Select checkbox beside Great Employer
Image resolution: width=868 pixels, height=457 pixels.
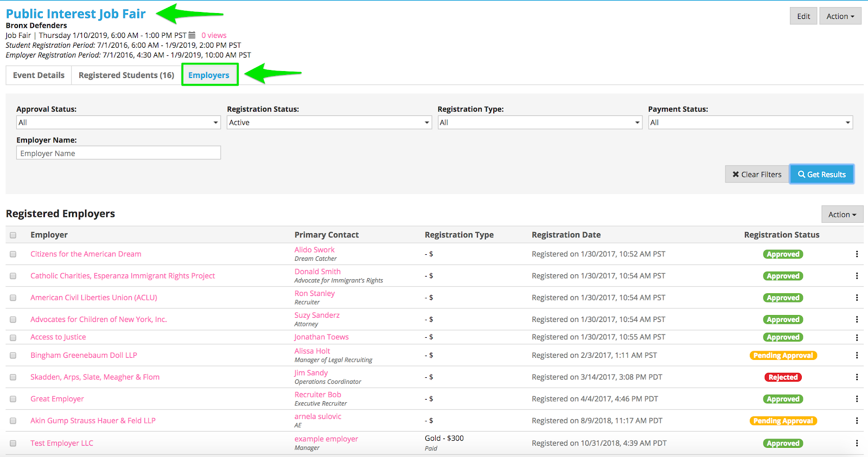coord(13,399)
